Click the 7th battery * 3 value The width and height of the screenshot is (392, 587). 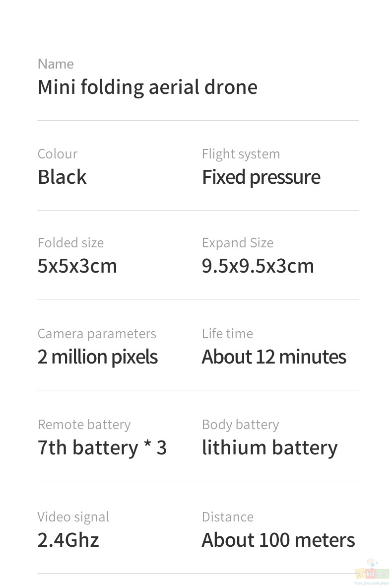(x=102, y=448)
